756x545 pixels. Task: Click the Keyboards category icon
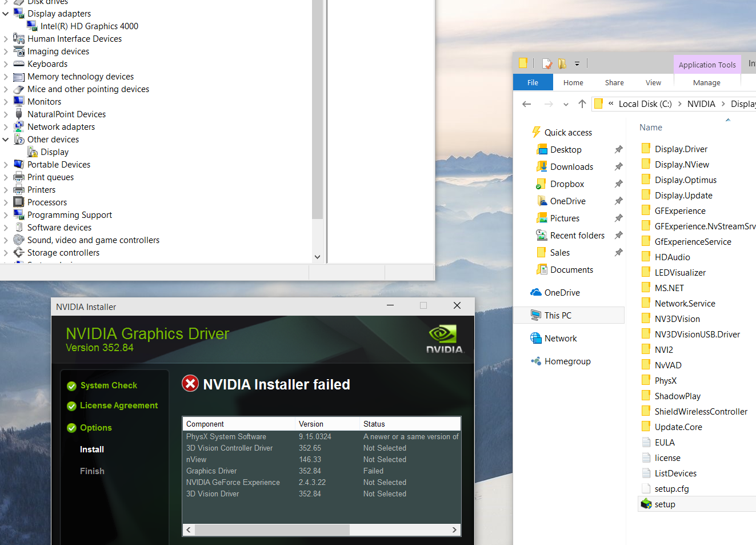tap(19, 63)
